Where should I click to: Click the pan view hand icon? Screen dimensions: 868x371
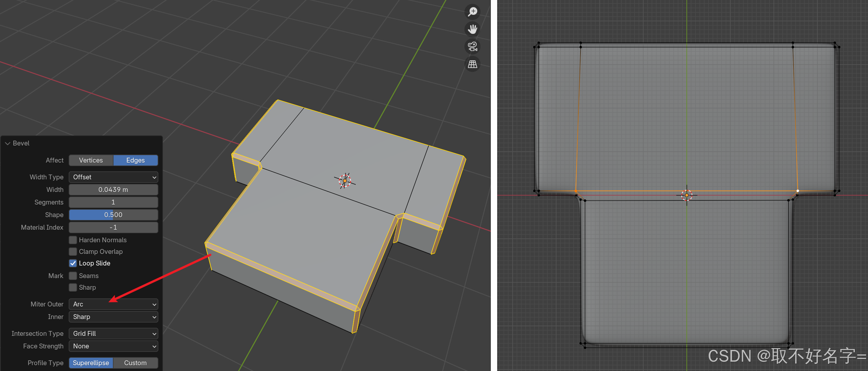tap(472, 29)
